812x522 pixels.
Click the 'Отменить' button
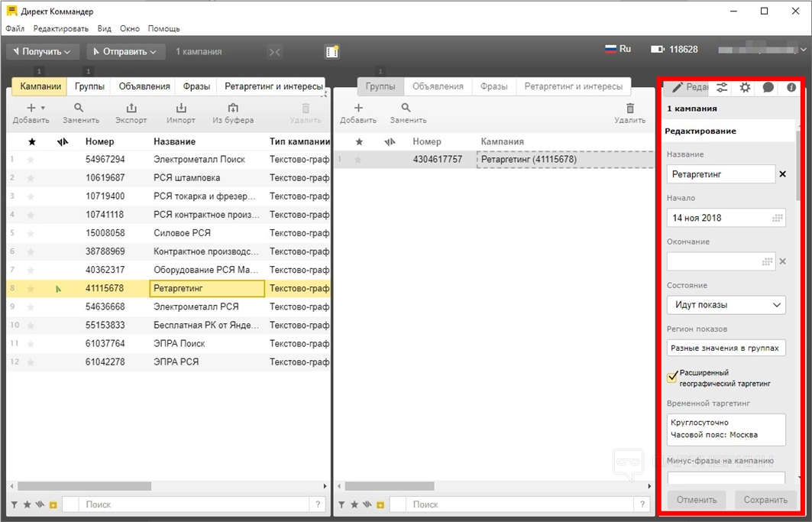(697, 500)
